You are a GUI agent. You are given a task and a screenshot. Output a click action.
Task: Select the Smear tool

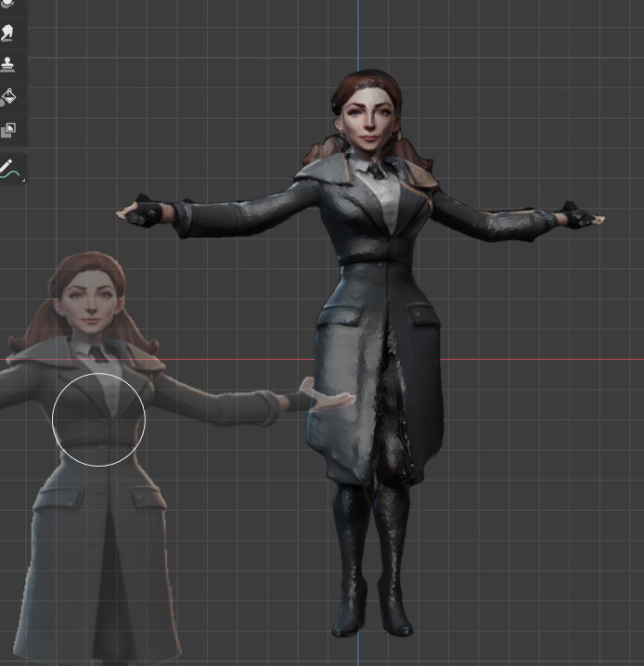(x=9, y=33)
